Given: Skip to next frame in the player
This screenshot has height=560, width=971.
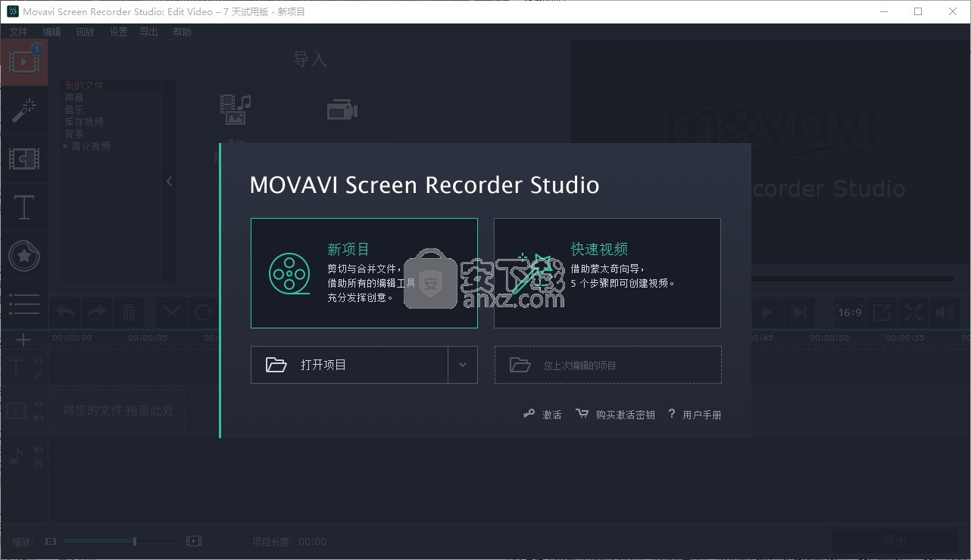Looking at the screenshot, I should 798,313.
